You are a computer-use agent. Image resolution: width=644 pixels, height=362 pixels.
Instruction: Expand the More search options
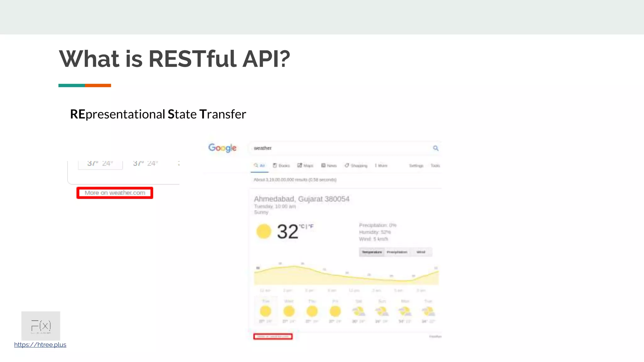point(381,166)
